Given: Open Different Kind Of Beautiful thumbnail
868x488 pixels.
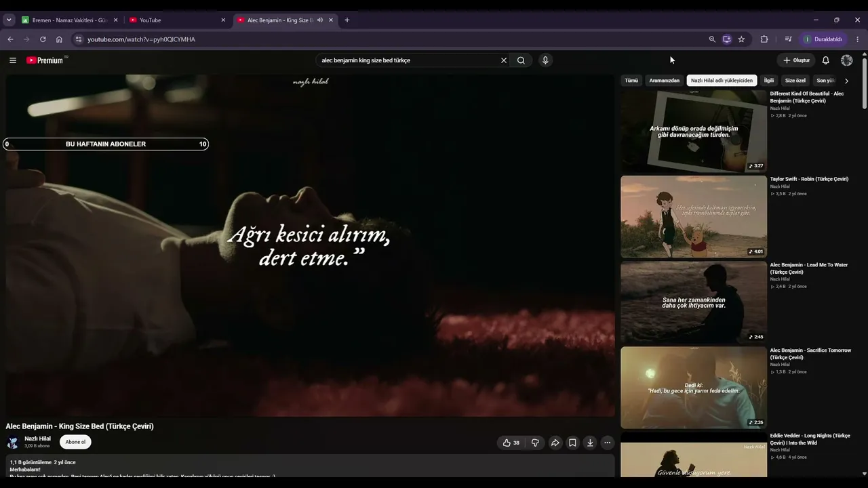Looking at the screenshot, I should pyautogui.click(x=694, y=131).
